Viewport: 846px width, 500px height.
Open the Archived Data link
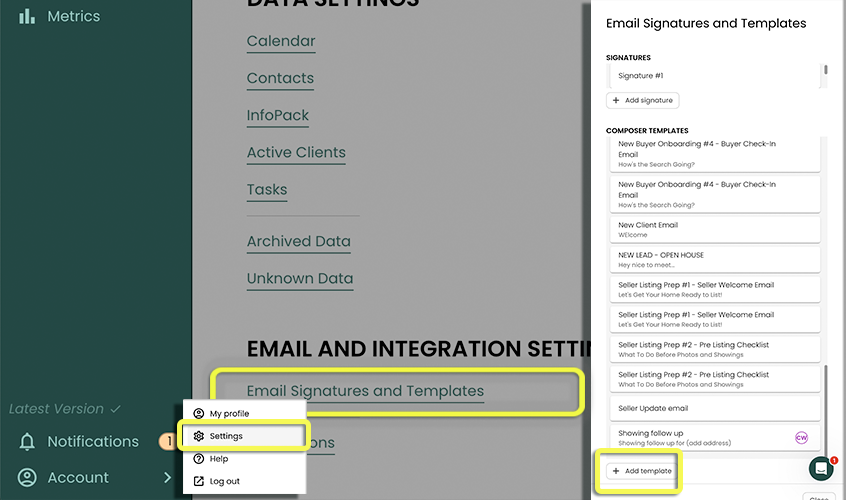tap(299, 241)
